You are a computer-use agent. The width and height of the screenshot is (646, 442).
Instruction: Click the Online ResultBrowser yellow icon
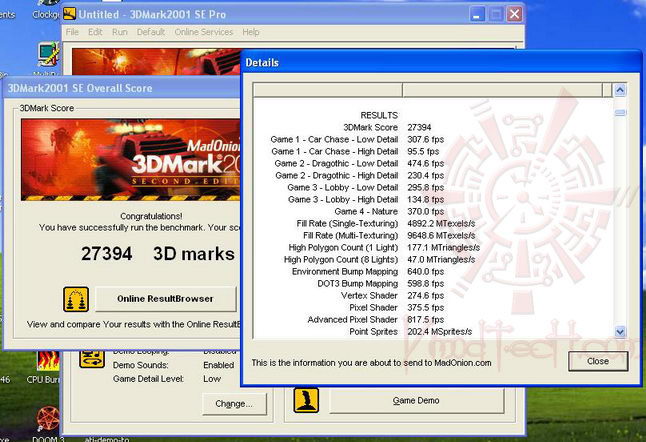point(76,299)
